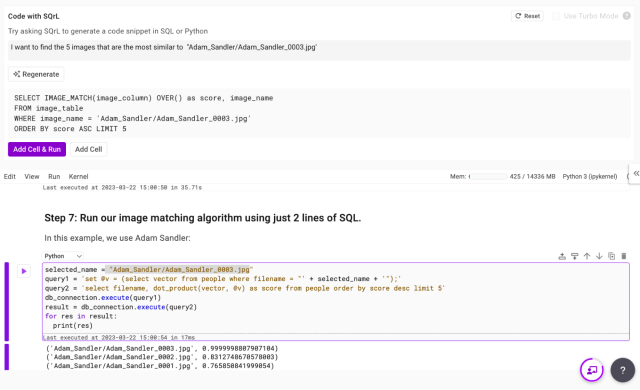Click into the Python code cell editor
The height and width of the screenshot is (390, 640).
[x=336, y=298]
